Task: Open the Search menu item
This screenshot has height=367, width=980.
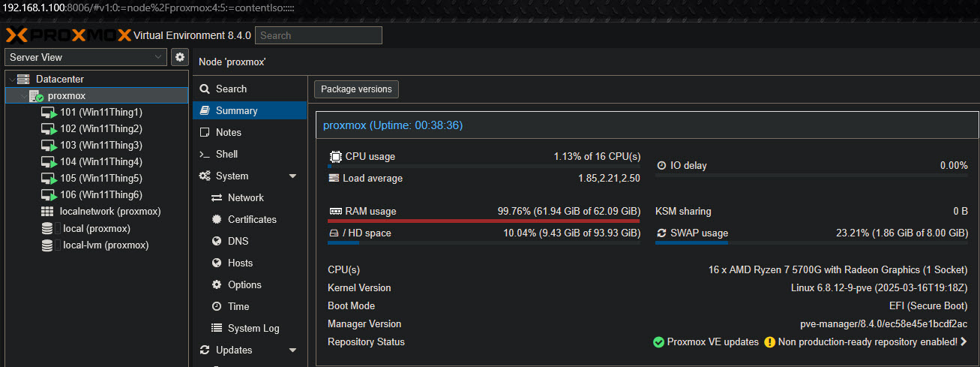Action: click(250, 89)
